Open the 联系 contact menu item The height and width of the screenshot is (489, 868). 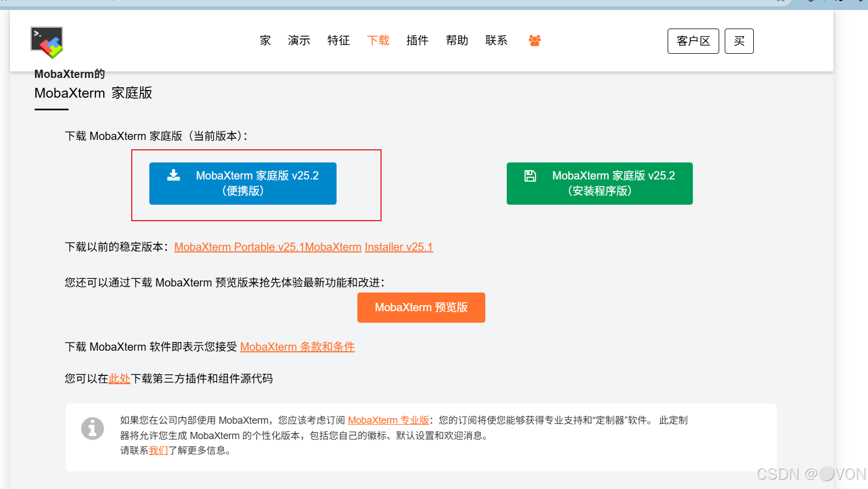coord(497,41)
